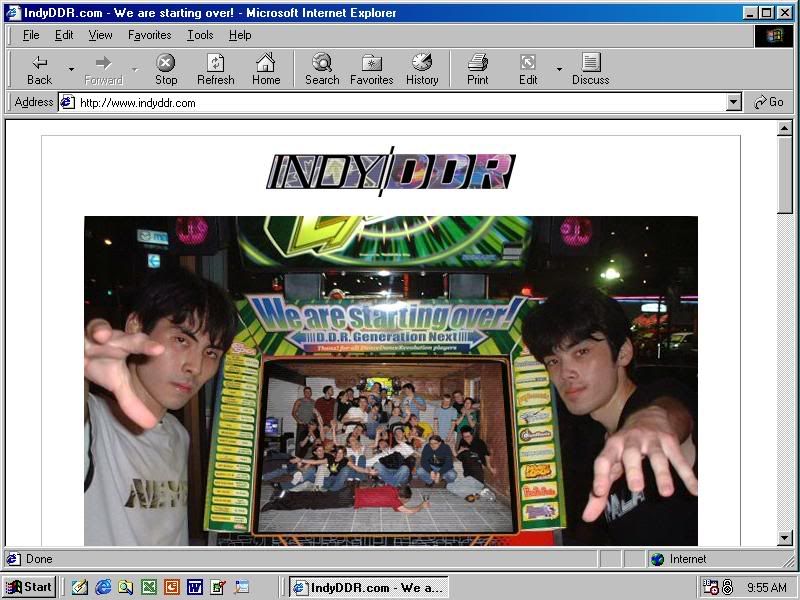Open the Tools menu
800x600 pixels.
200,35
